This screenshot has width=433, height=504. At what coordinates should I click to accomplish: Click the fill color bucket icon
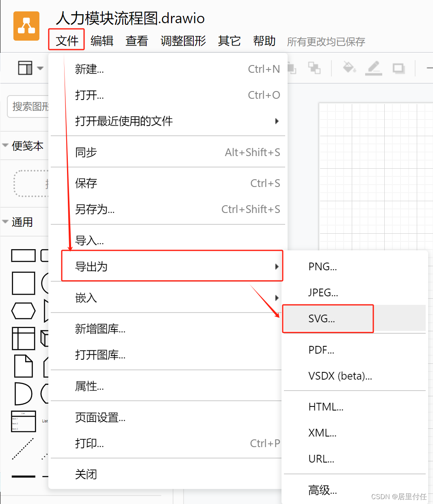click(349, 67)
